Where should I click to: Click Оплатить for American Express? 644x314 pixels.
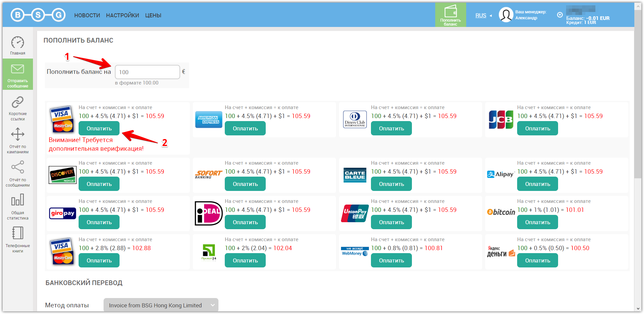coord(245,128)
